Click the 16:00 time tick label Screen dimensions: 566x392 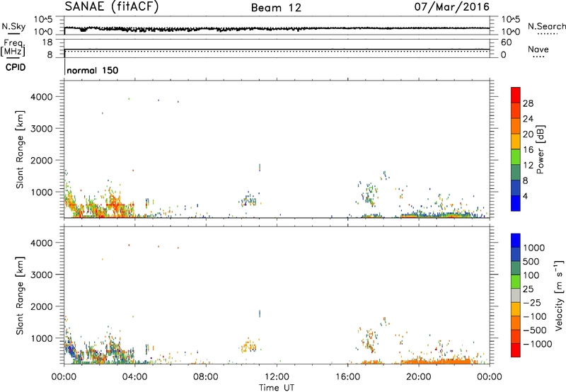click(x=347, y=377)
